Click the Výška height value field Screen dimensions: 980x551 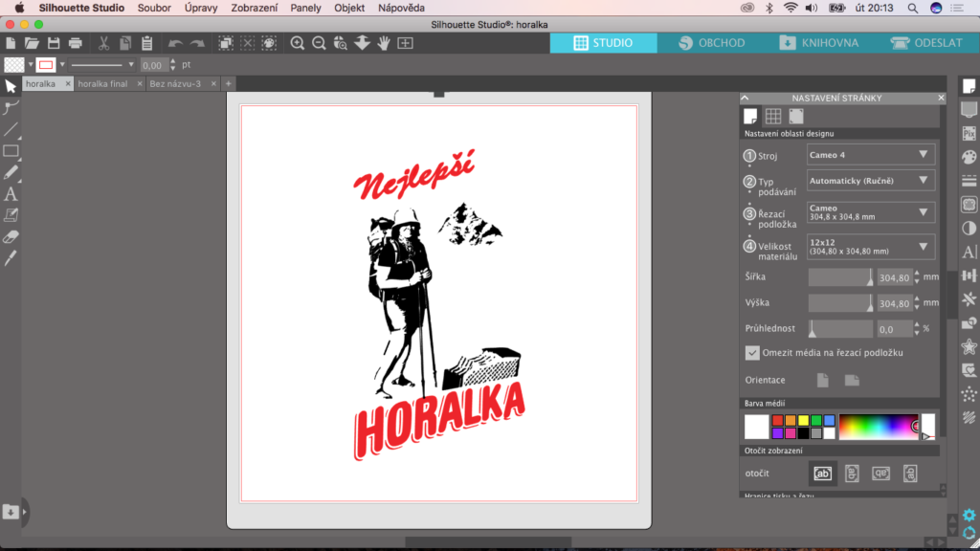click(x=895, y=303)
